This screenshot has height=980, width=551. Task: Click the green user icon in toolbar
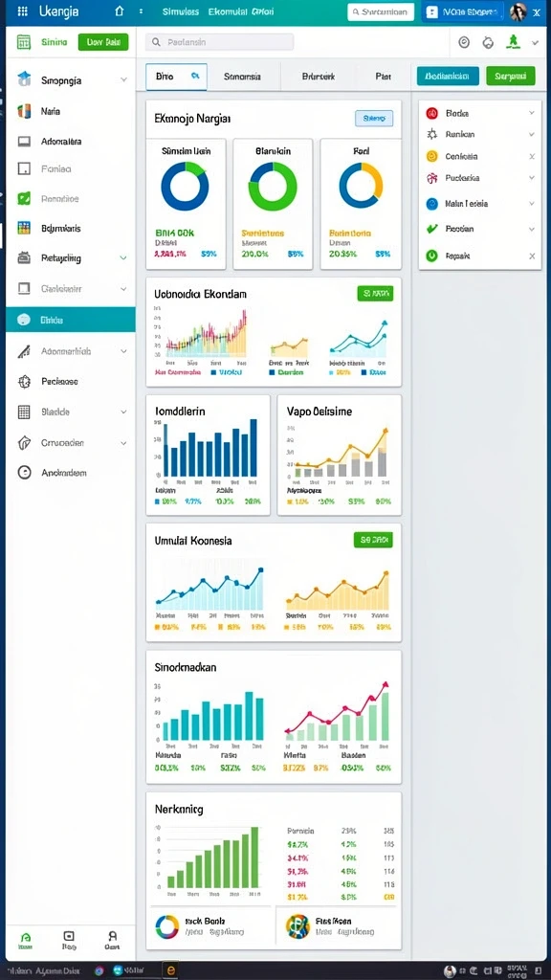[x=514, y=42]
